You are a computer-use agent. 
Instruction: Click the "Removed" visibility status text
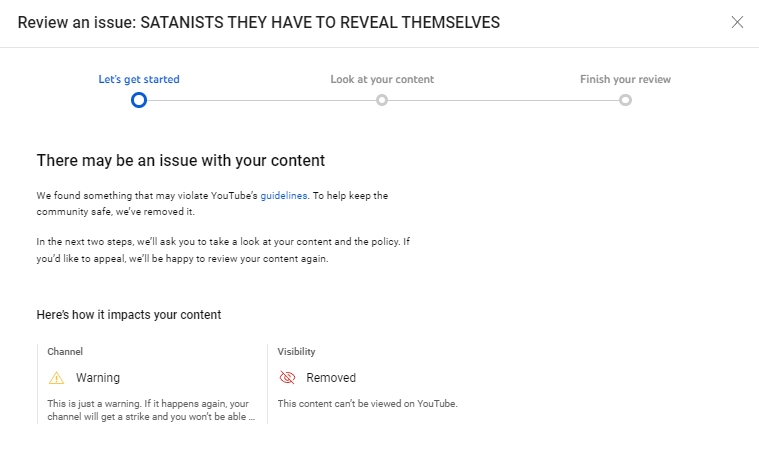331,378
